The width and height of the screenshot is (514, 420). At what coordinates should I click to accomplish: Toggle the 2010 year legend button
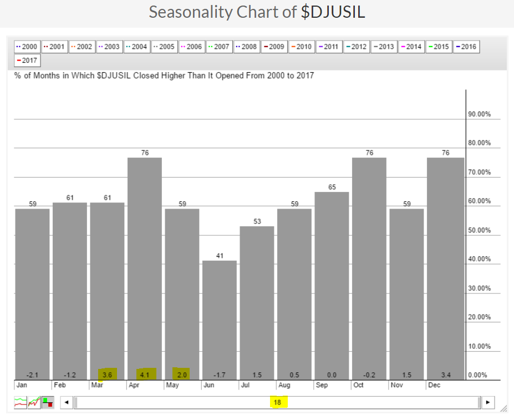[301, 47]
